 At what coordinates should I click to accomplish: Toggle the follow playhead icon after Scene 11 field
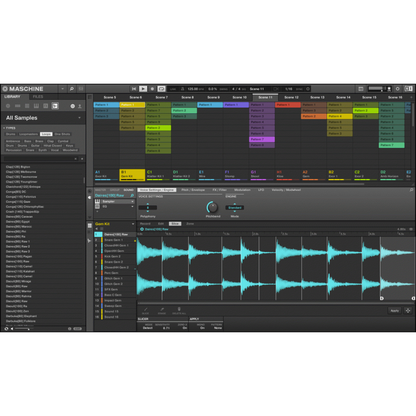tap(276, 89)
